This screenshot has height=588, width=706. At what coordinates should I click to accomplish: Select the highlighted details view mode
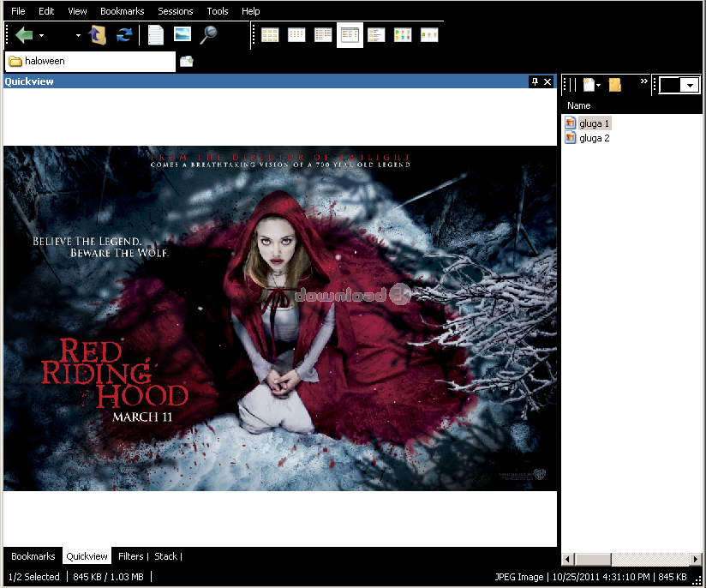tap(350, 34)
